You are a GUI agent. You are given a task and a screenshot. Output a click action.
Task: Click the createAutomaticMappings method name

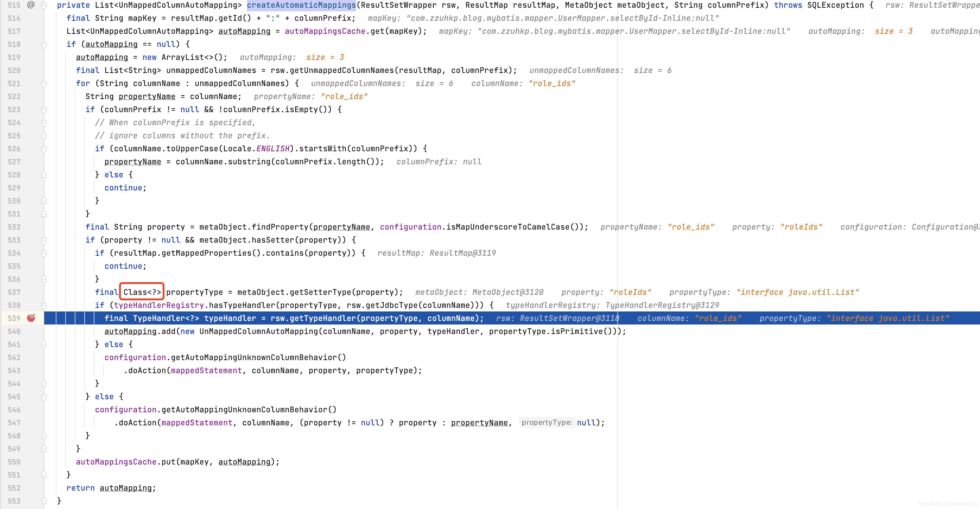click(301, 5)
